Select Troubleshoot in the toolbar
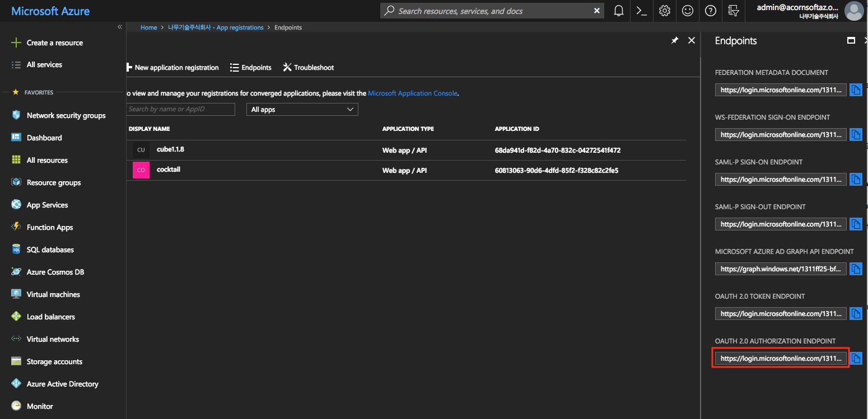This screenshot has height=419, width=868. coord(308,68)
